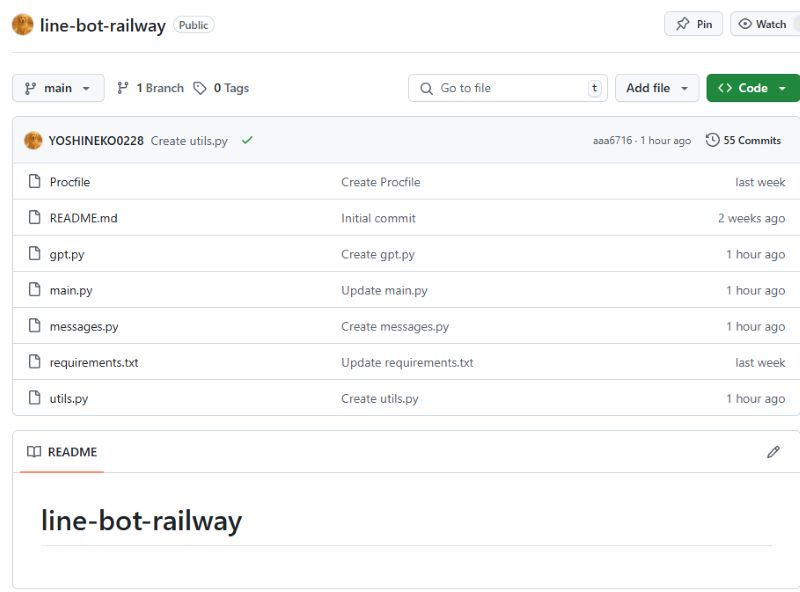Open the green Code dropdown
Screen dimensions: 800x592
click(753, 88)
